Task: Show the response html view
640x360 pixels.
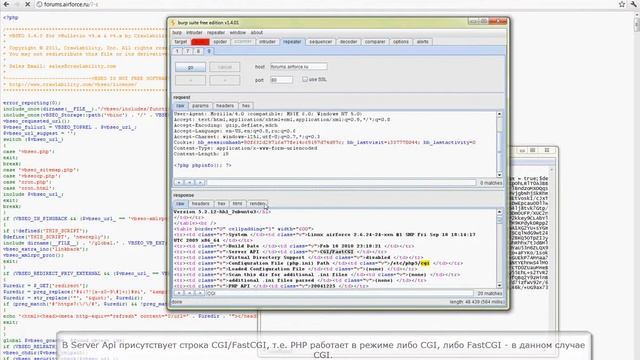Action: (x=238, y=204)
